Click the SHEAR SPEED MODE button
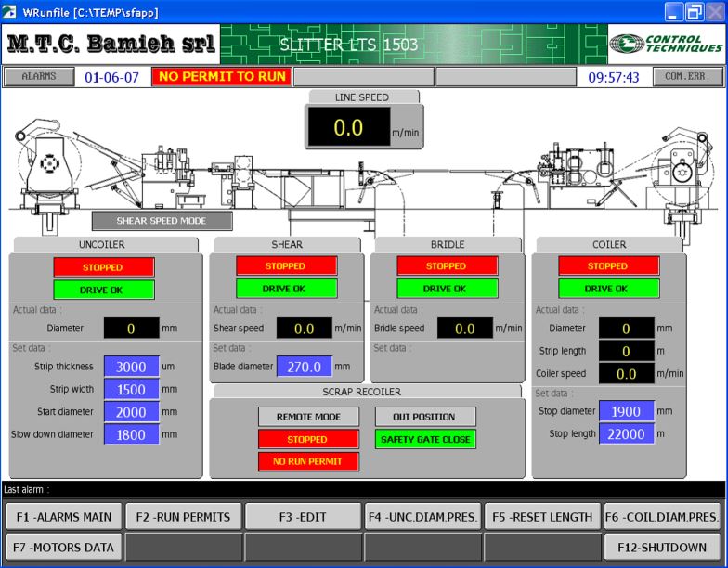The width and height of the screenshot is (728, 568). pos(162,221)
